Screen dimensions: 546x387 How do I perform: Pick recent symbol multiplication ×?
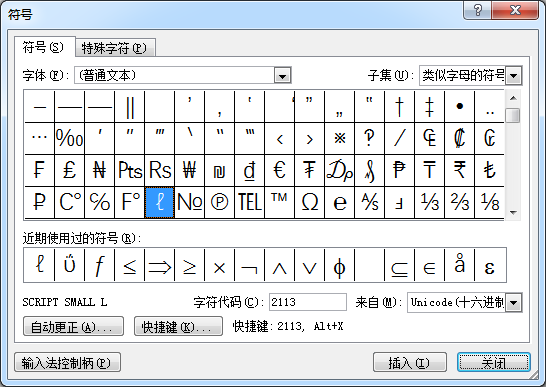pyautogui.click(x=219, y=265)
